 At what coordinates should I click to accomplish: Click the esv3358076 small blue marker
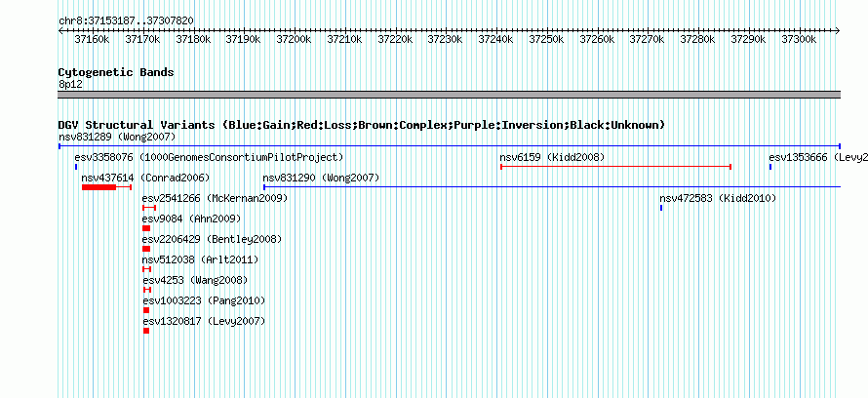tap(76, 167)
